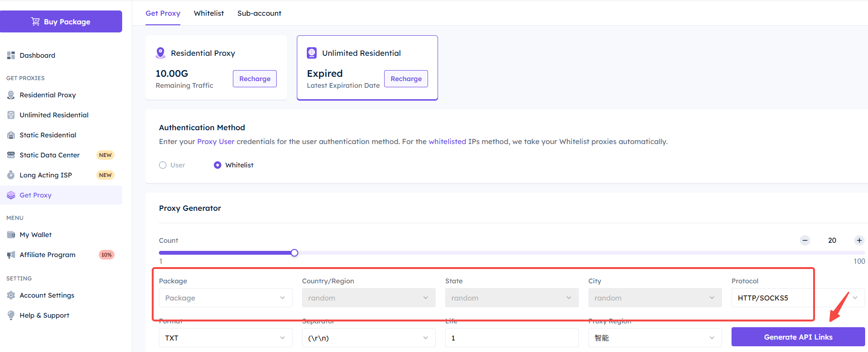Click the Unlimited Residential card globe icon
Image resolution: width=868 pixels, height=352 pixels.
coord(312,53)
